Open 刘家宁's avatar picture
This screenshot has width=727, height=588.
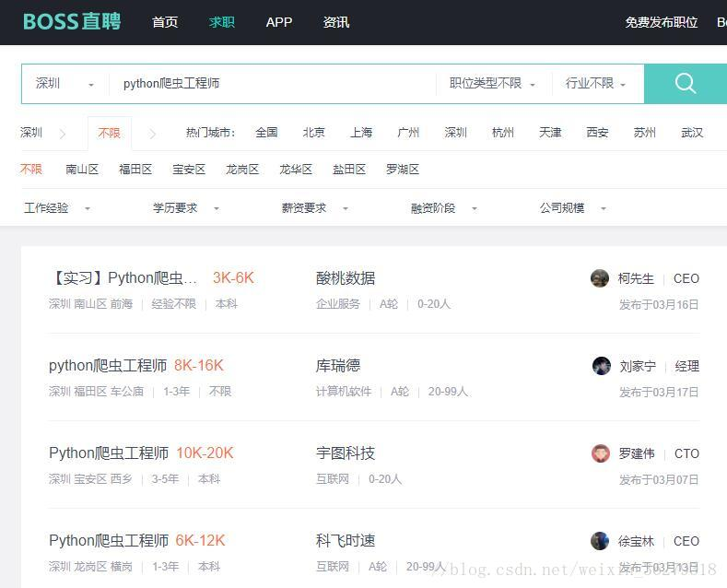pyautogui.click(x=602, y=366)
